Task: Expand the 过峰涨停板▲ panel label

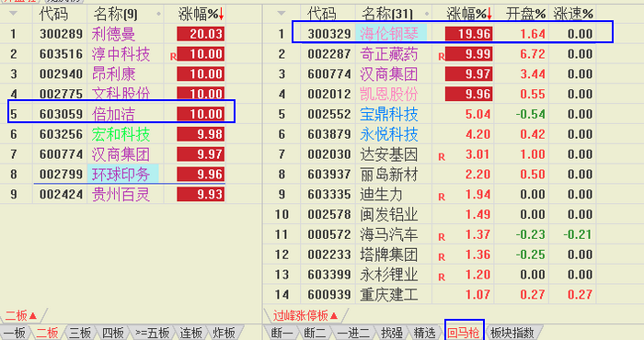Action: click(305, 315)
